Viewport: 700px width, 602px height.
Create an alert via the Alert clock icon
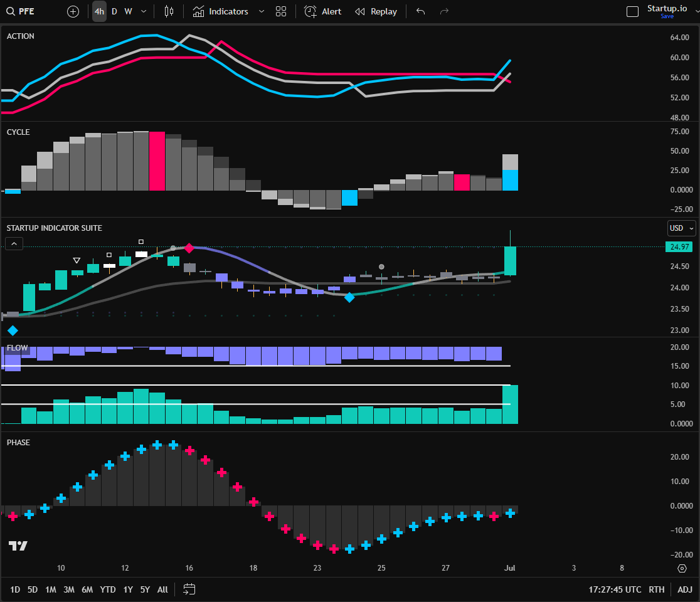[310, 11]
